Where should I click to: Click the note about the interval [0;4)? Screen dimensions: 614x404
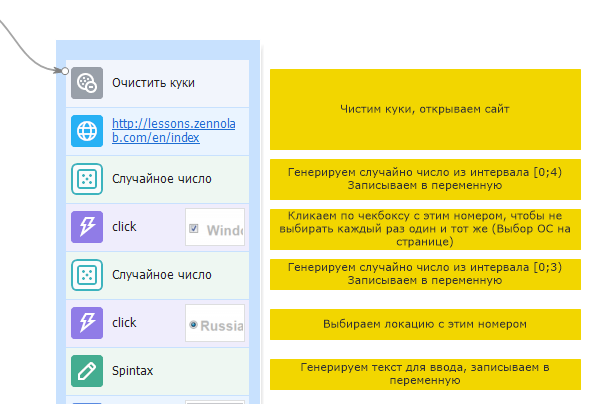pos(424,178)
